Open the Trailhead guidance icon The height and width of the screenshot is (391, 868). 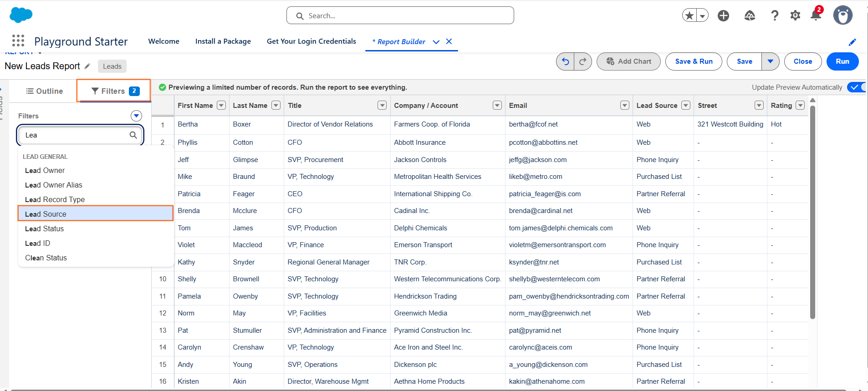point(750,15)
